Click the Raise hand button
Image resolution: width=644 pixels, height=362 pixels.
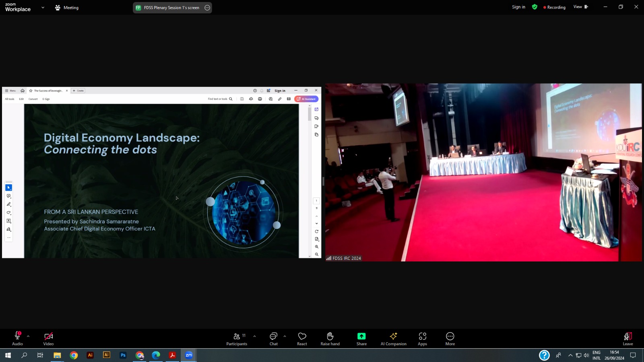click(x=330, y=338)
